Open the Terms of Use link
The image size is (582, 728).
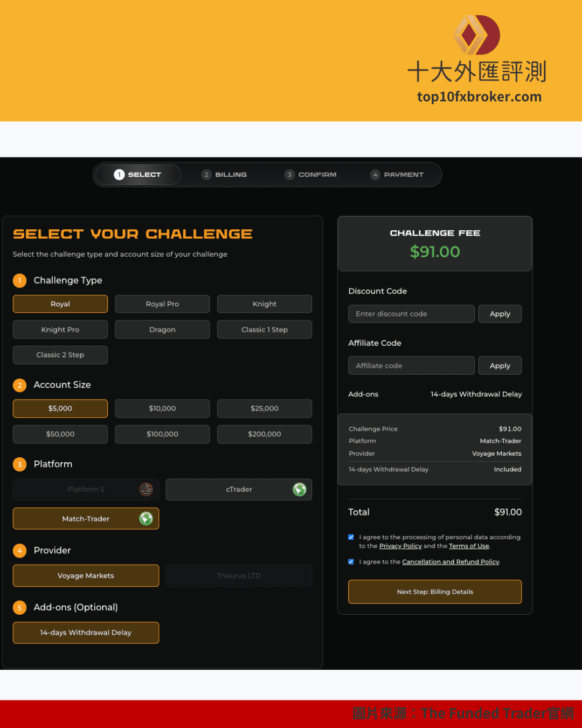pos(469,546)
